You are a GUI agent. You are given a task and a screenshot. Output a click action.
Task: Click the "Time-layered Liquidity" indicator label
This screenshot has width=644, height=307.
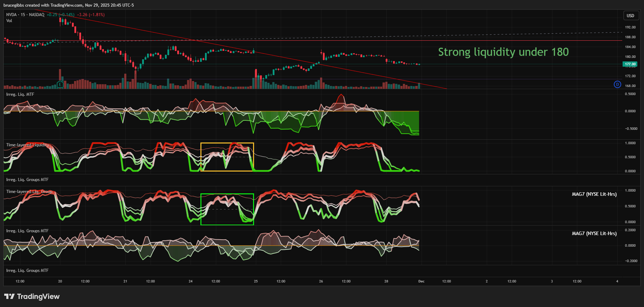[x=28, y=145]
